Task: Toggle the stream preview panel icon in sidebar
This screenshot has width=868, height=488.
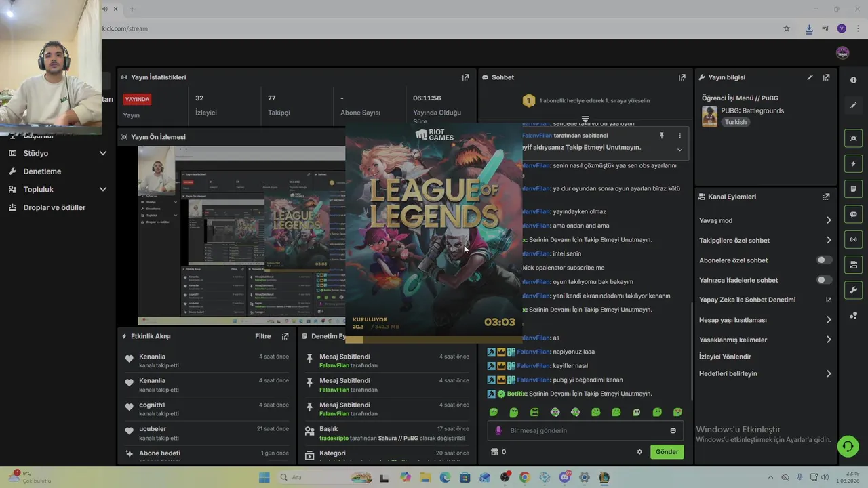Action: click(853, 138)
